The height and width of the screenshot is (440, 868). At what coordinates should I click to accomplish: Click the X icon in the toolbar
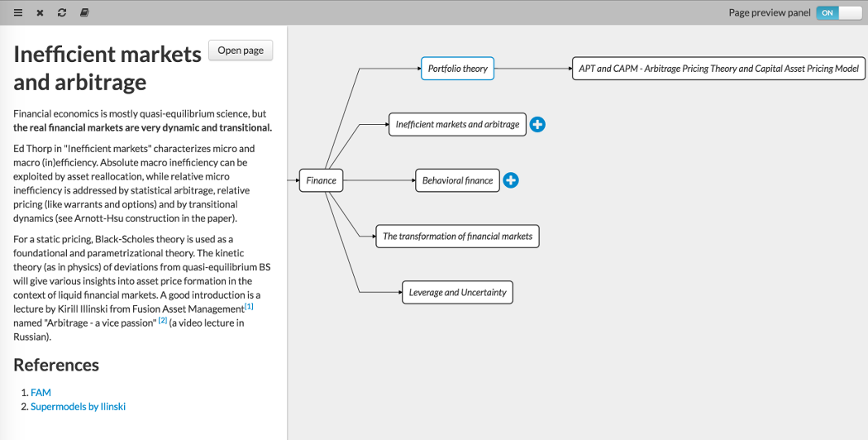pyautogui.click(x=41, y=12)
